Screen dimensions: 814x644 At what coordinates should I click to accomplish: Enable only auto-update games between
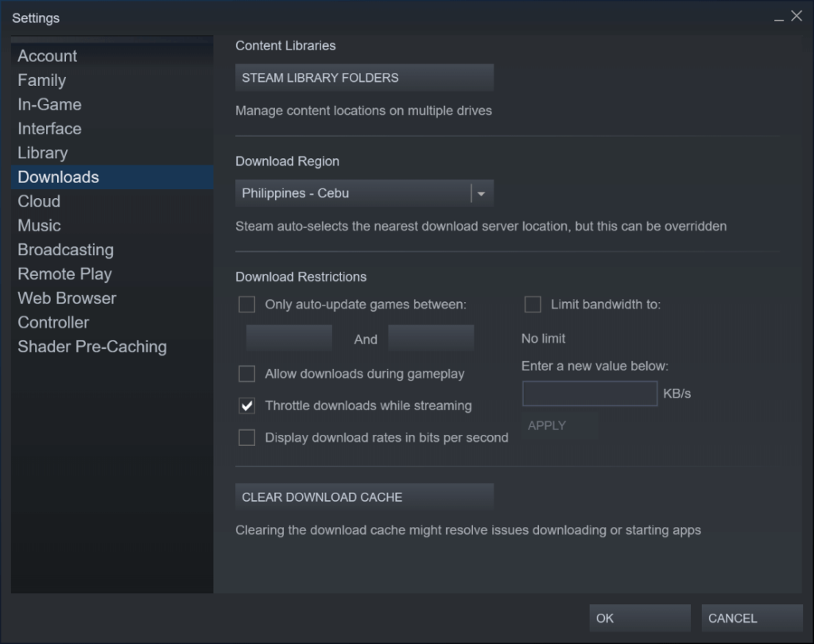point(247,304)
